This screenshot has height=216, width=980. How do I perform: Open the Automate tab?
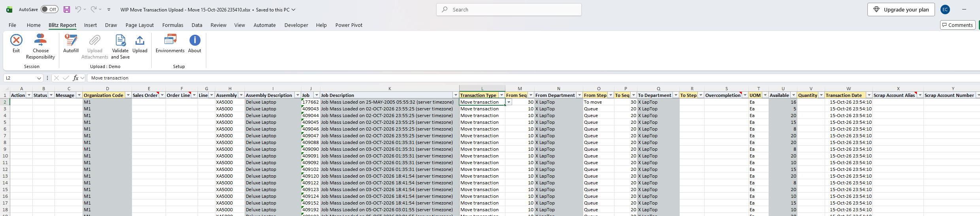[265, 25]
